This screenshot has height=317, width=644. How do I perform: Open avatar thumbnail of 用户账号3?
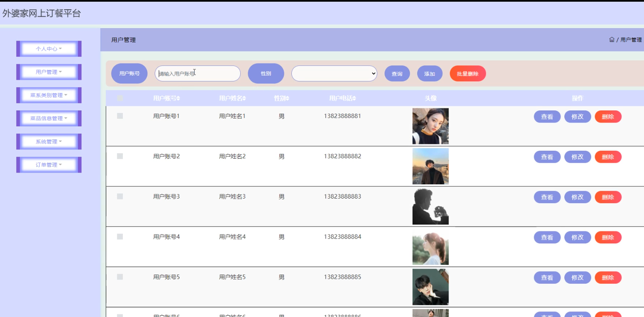coord(431,206)
